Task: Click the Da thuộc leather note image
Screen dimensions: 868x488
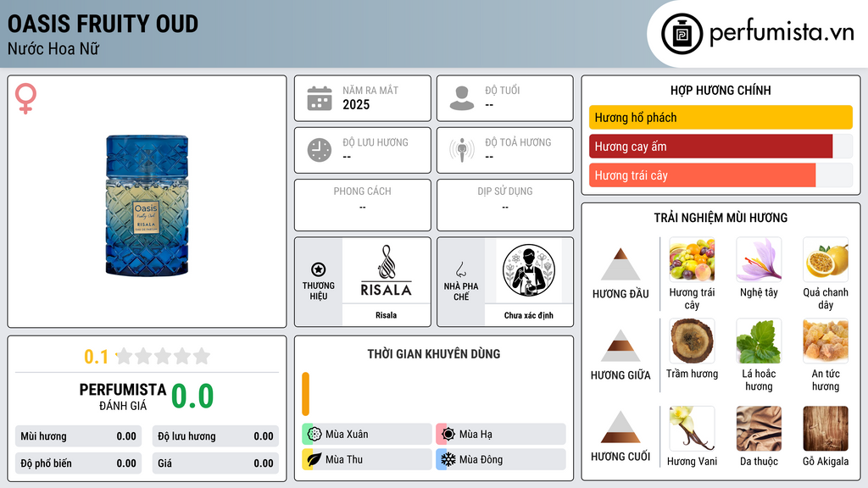Action: tap(759, 429)
